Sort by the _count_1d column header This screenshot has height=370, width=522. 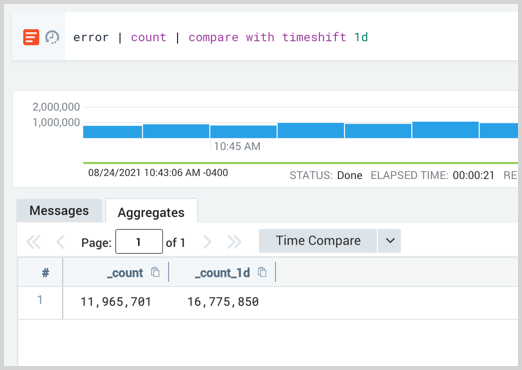(x=222, y=273)
